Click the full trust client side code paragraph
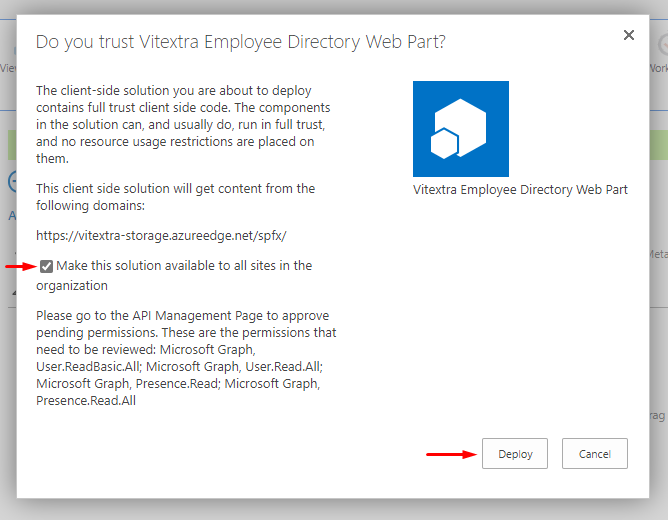 (183, 124)
